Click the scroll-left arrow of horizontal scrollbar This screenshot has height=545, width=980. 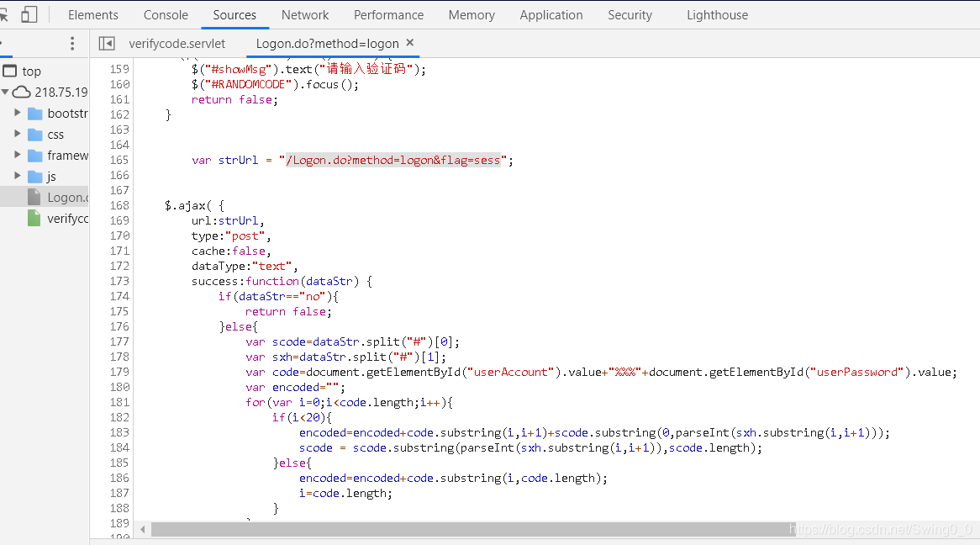point(143,529)
